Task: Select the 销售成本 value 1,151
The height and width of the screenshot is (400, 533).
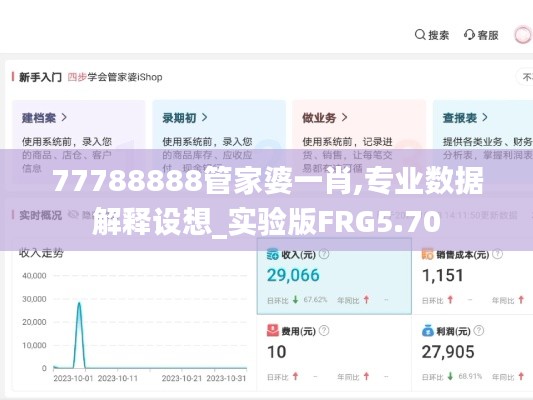Action: [x=443, y=275]
